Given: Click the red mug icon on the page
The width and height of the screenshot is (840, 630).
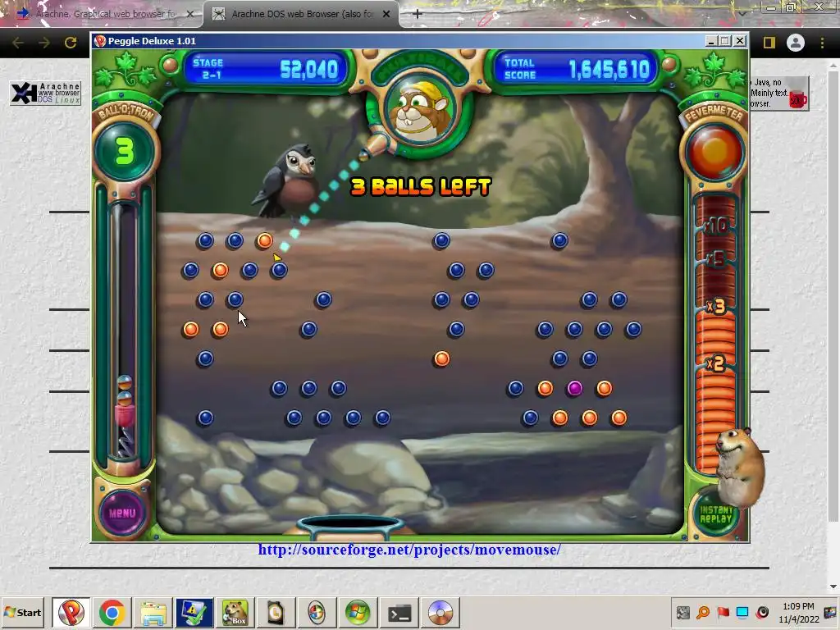Looking at the screenshot, I should [x=797, y=99].
